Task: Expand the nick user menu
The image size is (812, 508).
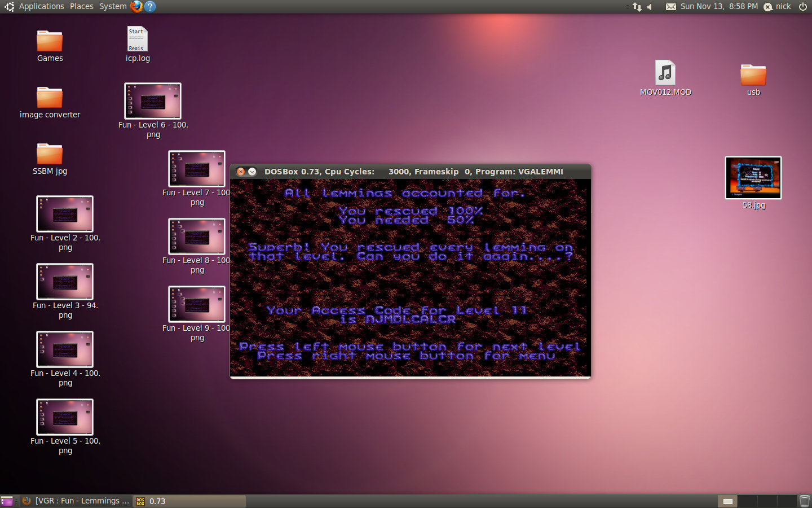Action: coord(778,7)
